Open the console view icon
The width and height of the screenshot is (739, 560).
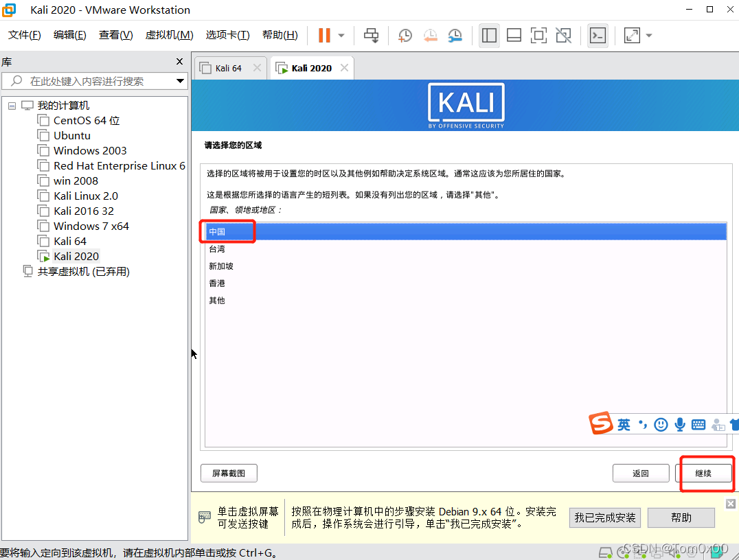598,35
